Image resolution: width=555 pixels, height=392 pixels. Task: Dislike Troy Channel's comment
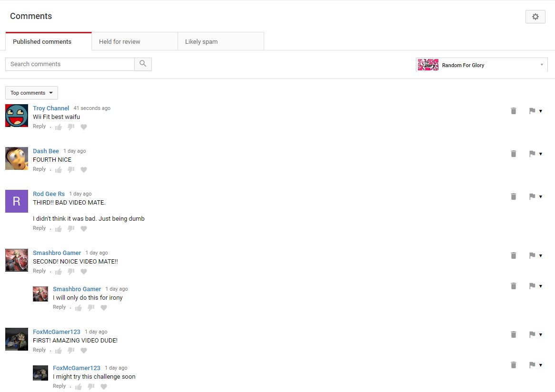[71, 127]
